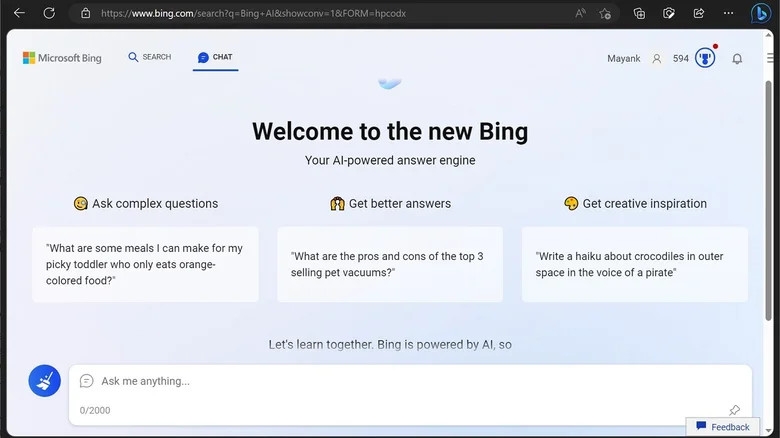Screen dimensions: 780x438
Task: Click the pin icon in the chat box
Action: pyautogui.click(x=734, y=410)
